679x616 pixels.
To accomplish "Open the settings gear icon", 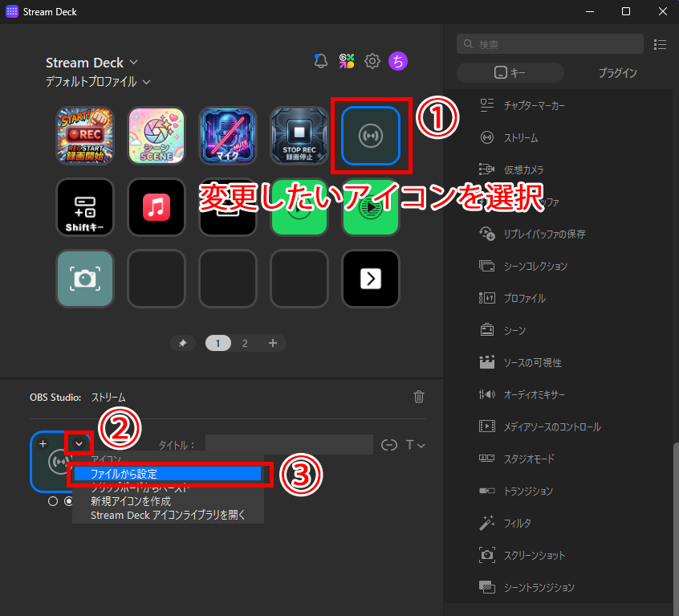I will 372,61.
